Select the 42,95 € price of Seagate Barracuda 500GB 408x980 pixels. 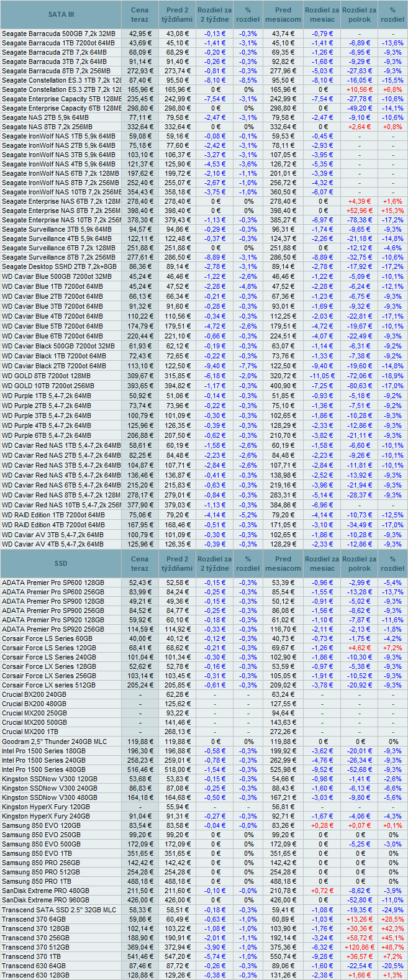pyautogui.click(x=140, y=33)
